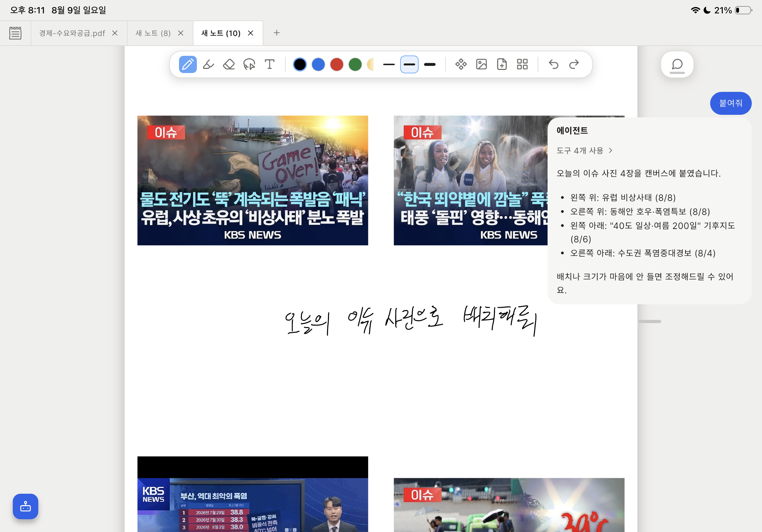Choose the red pen color
Viewport: 762px width, 532px height.
coord(337,64)
